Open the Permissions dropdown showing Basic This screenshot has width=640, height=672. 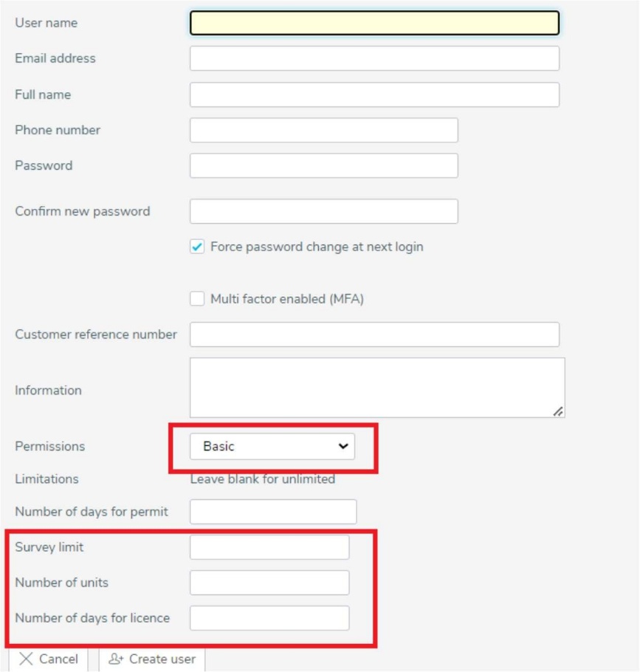coord(272,446)
